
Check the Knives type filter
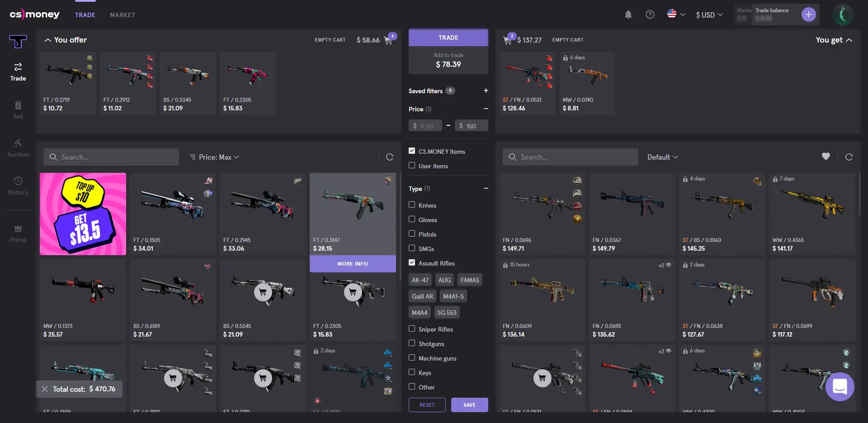tap(412, 205)
